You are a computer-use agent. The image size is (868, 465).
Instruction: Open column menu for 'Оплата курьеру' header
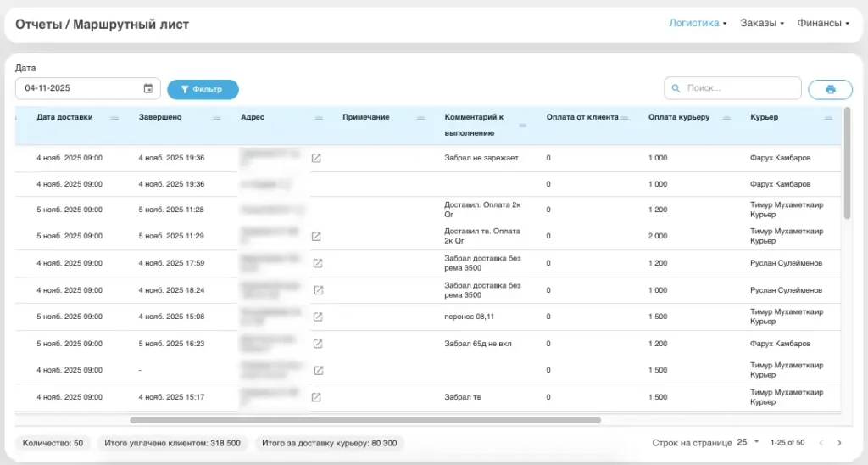[x=726, y=118]
